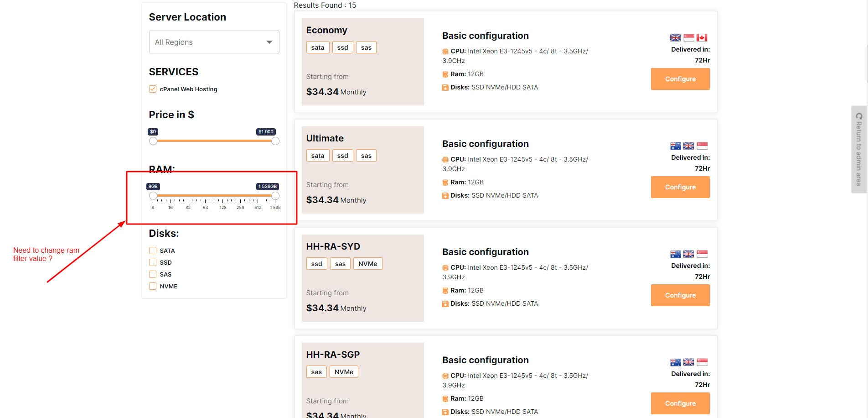Select the ssd tag on Economy plan
This screenshot has height=418, width=868.
point(342,47)
